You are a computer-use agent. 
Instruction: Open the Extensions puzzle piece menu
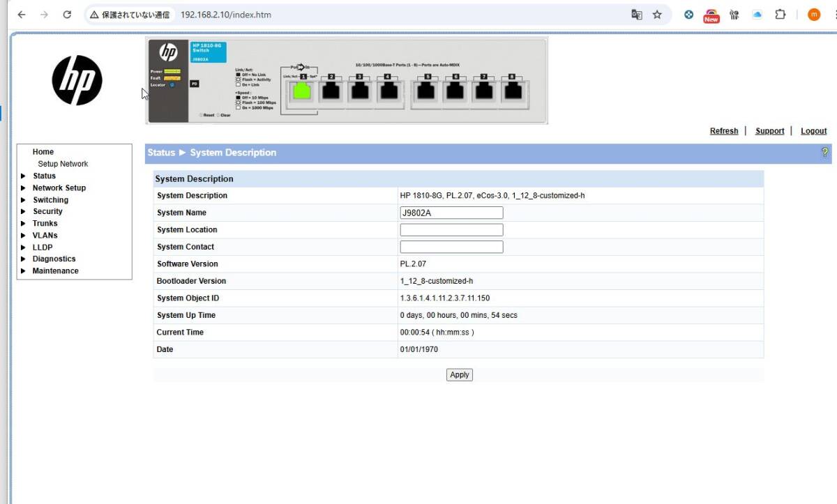pyautogui.click(x=781, y=15)
